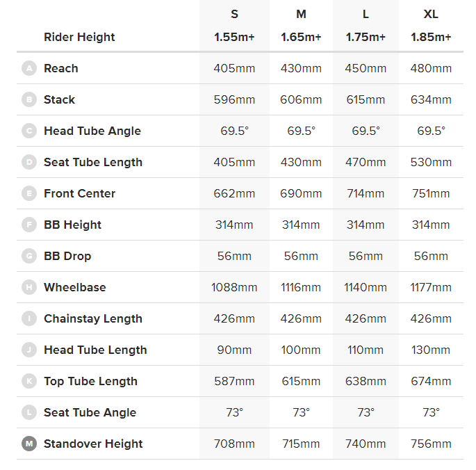Screen dimensions: 476x470
Task: Click the K badge for Top Tube Length
Action: tap(29, 381)
